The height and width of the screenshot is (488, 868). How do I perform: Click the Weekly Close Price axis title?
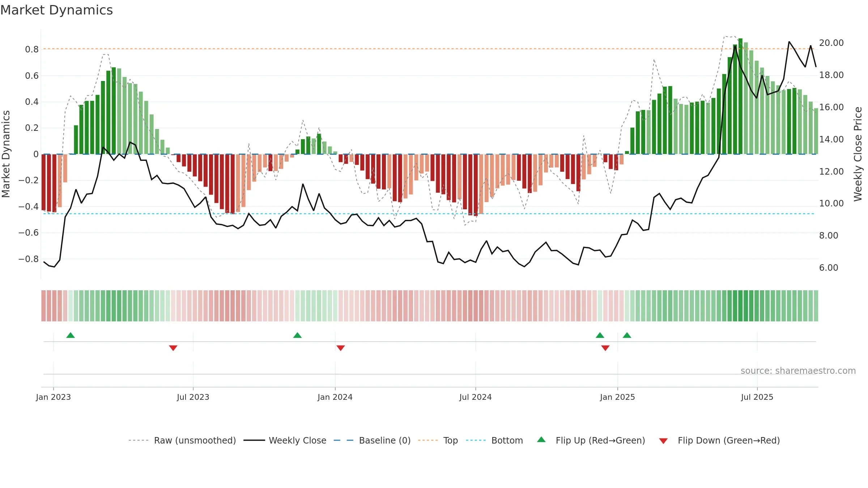(858, 154)
